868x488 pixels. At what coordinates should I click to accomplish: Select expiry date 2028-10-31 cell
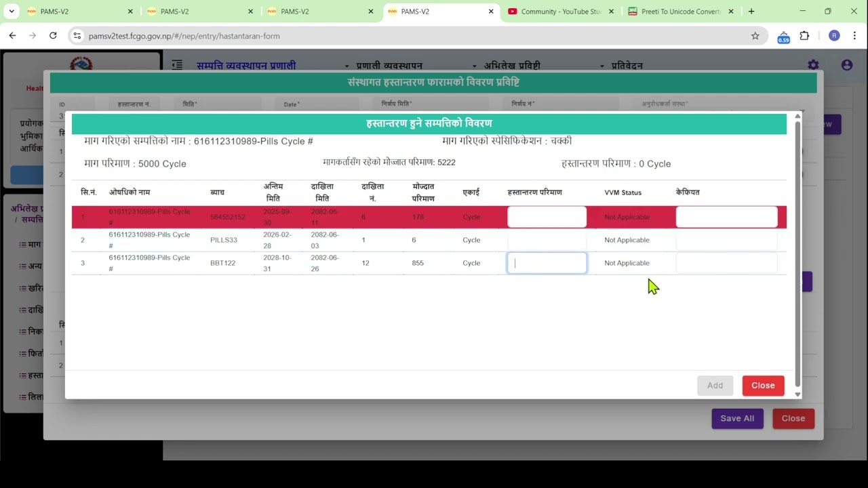(x=277, y=263)
